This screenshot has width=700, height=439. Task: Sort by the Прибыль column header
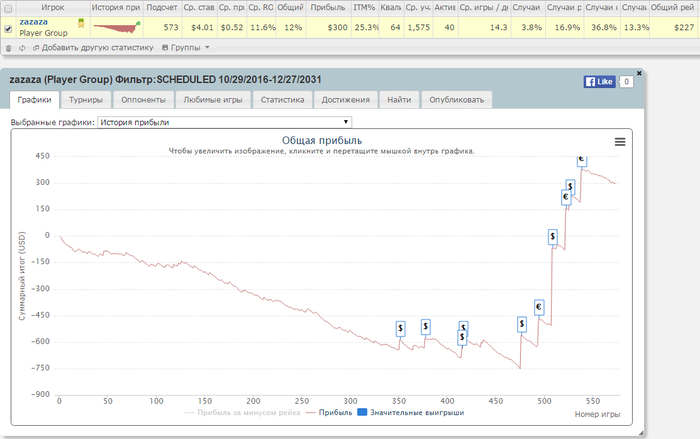(328, 7)
